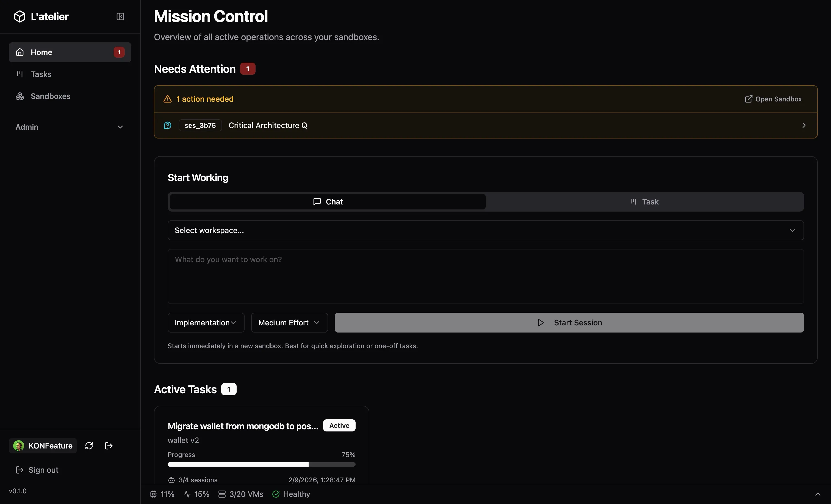Click the '11%' CPU usage text

point(167,494)
